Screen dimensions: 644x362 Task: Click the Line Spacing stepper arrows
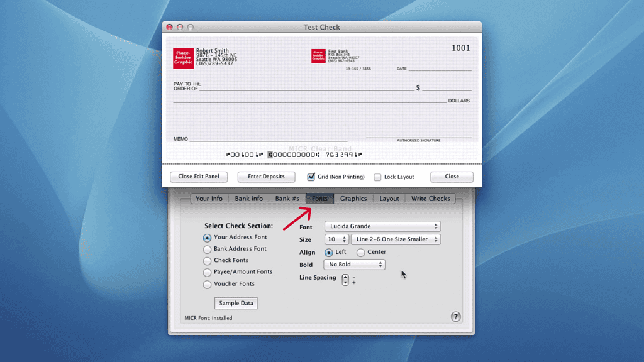tap(345, 280)
